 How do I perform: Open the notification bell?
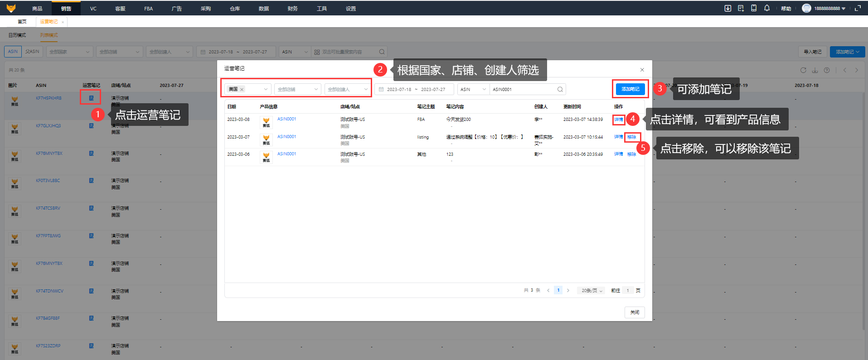click(767, 8)
